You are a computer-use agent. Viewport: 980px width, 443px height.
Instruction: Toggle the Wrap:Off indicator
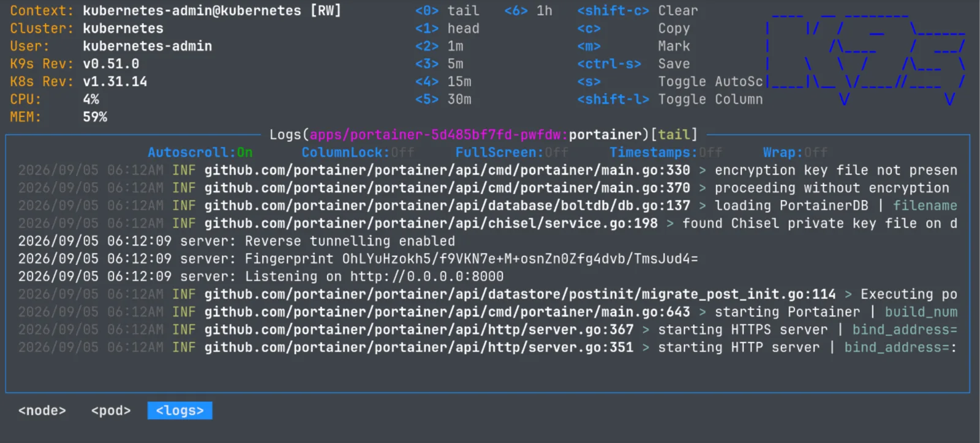click(795, 152)
